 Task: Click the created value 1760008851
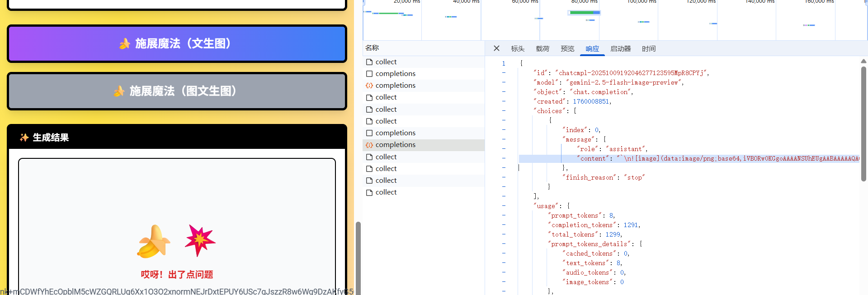(591, 101)
